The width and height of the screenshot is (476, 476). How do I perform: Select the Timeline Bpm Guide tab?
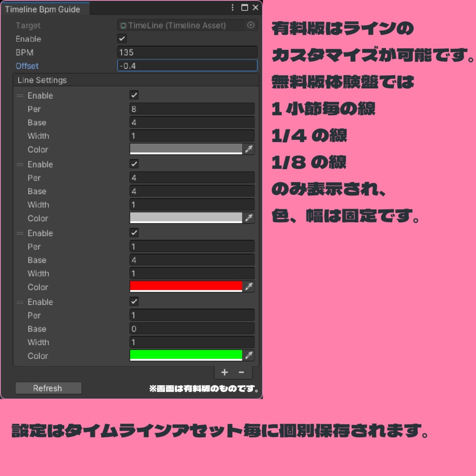tap(45, 9)
